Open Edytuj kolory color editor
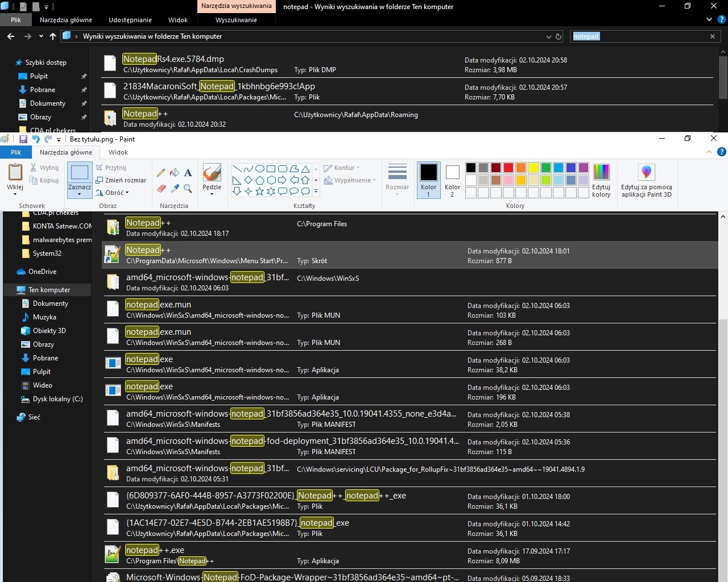This screenshot has width=728, height=582. [601, 180]
